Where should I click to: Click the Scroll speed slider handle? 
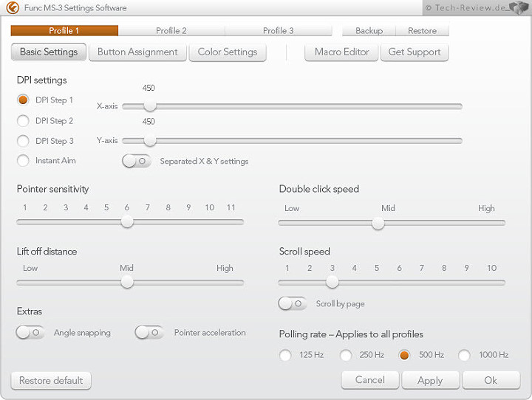pyautogui.click(x=332, y=282)
